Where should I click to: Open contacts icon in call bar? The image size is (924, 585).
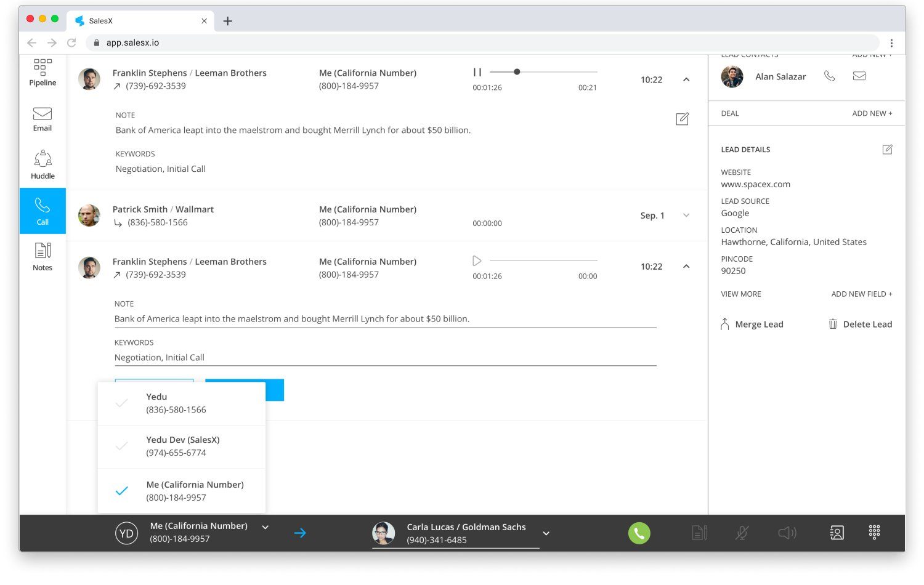(x=837, y=533)
